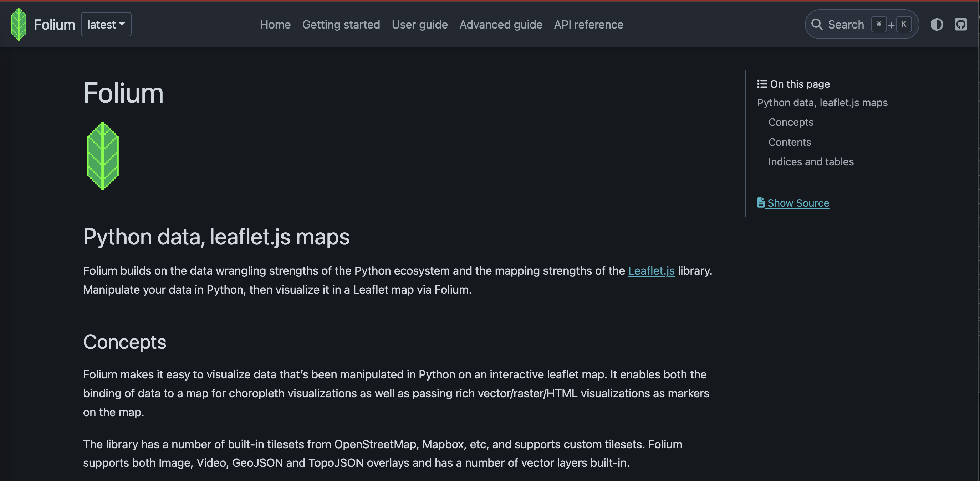This screenshot has height=481, width=980.
Task: Jump to Python data, leaflet.js maps section
Action: tap(822, 103)
